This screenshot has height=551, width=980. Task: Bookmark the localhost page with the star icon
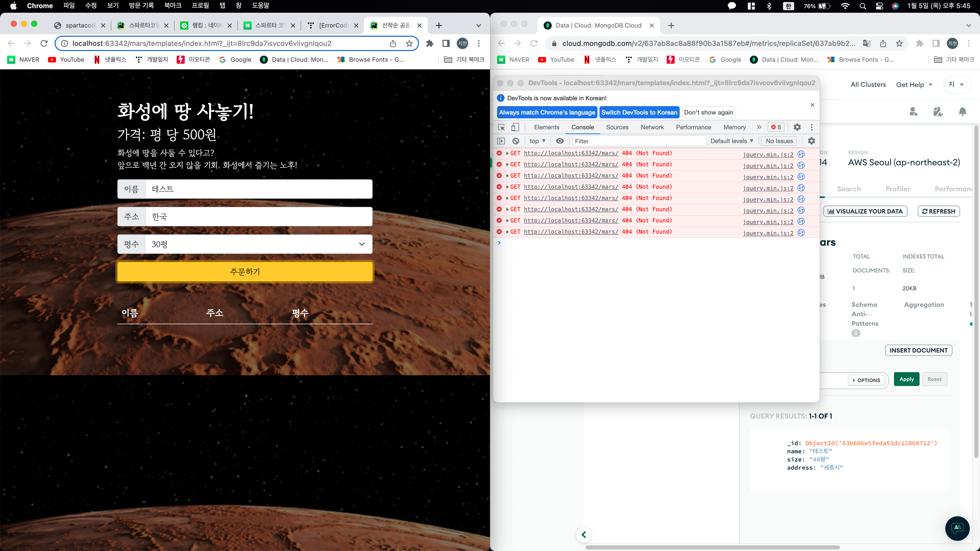[x=409, y=43]
